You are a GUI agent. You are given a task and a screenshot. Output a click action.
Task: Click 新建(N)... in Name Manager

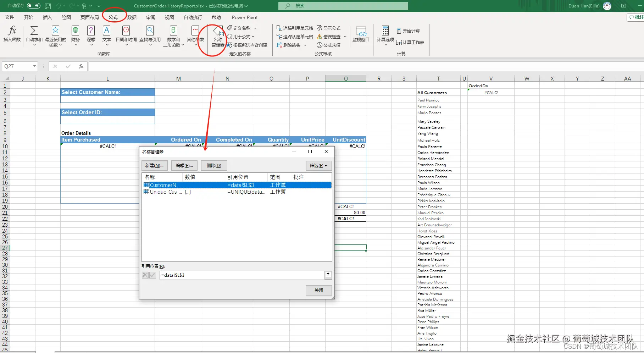(154, 166)
